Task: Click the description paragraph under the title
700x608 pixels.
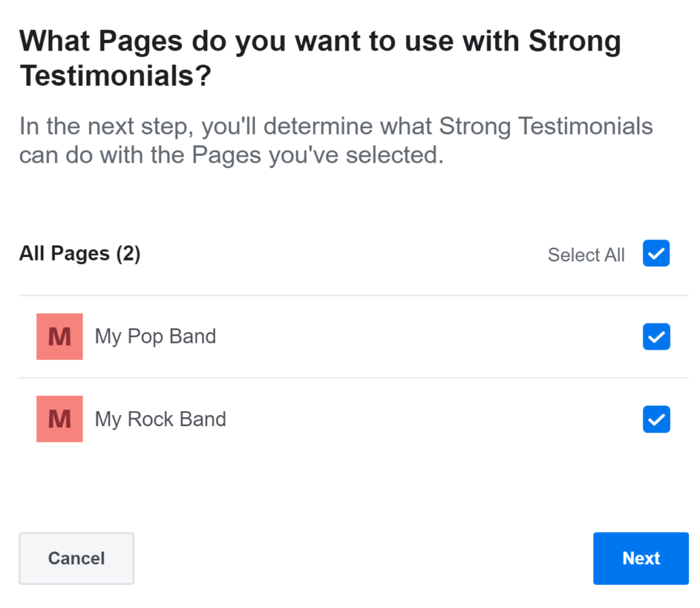Action: [x=336, y=140]
